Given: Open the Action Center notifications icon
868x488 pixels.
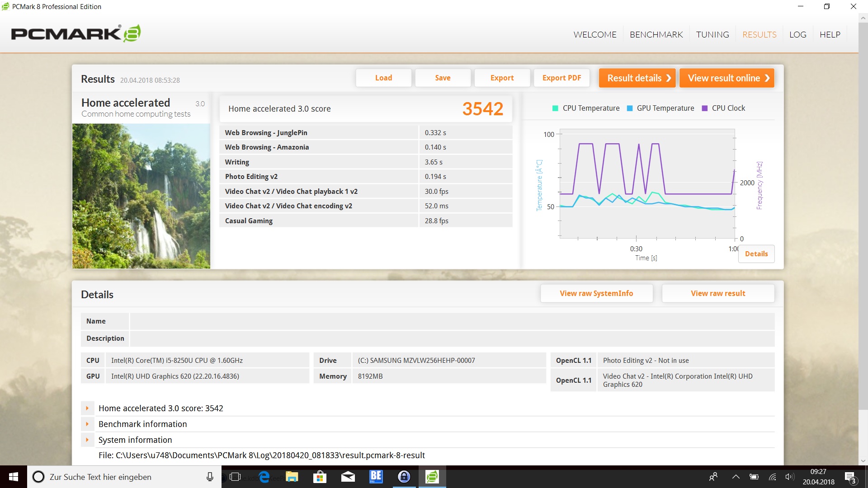Looking at the screenshot, I should (850, 477).
